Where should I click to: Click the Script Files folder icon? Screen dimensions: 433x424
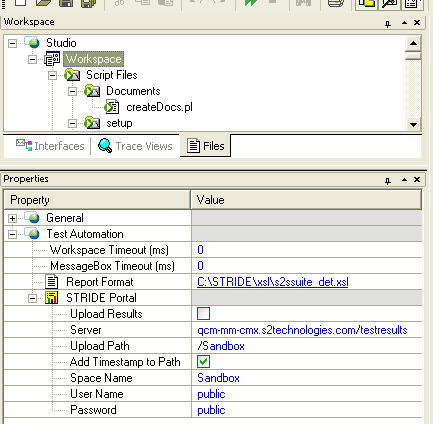pyautogui.click(x=72, y=75)
